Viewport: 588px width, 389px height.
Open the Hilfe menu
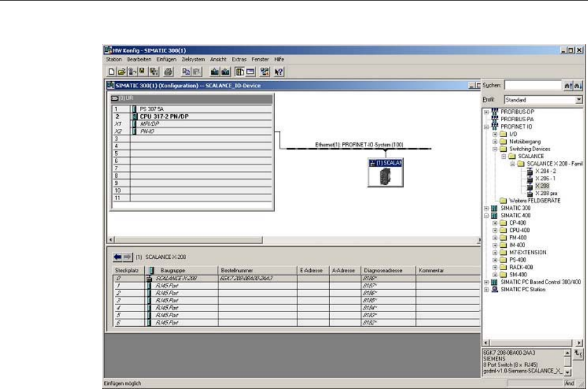(280, 59)
